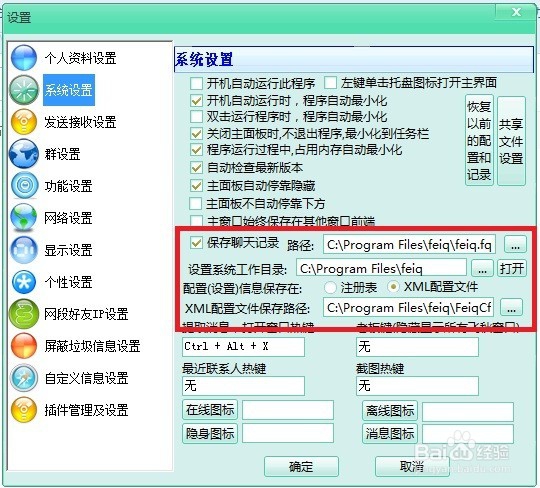Browse XML config path with ... button
The width and height of the screenshot is (540, 488).
511,307
